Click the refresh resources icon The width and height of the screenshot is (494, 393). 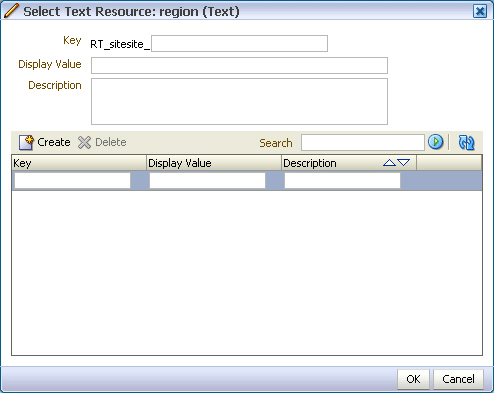466,143
